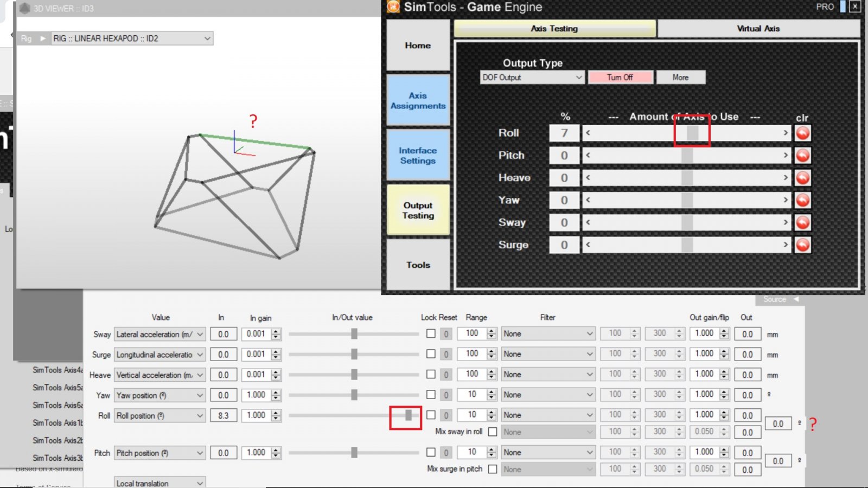Enable the Lock checkbox for Roll

pyautogui.click(x=431, y=415)
